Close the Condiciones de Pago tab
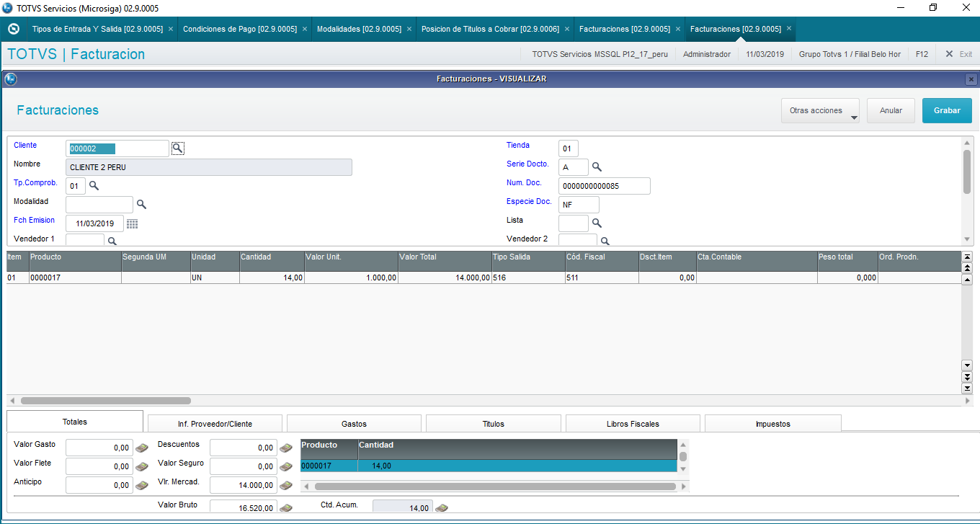The width and height of the screenshot is (980, 524). point(304,29)
